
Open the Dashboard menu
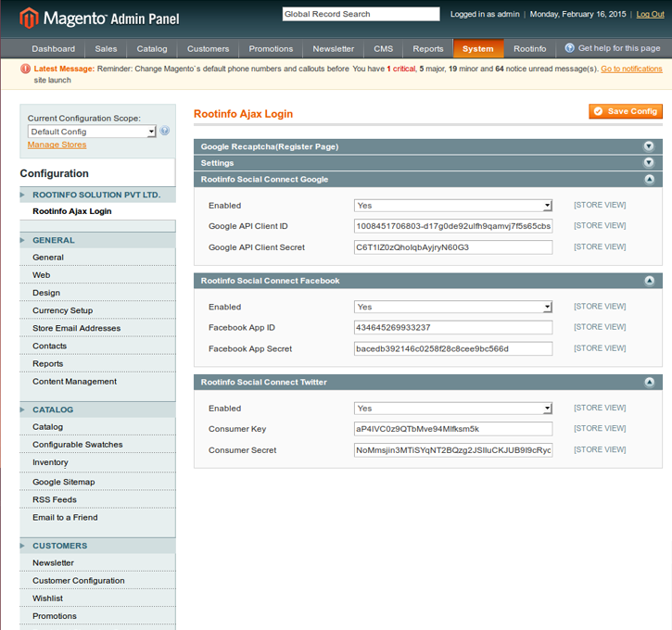[x=53, y=49]
